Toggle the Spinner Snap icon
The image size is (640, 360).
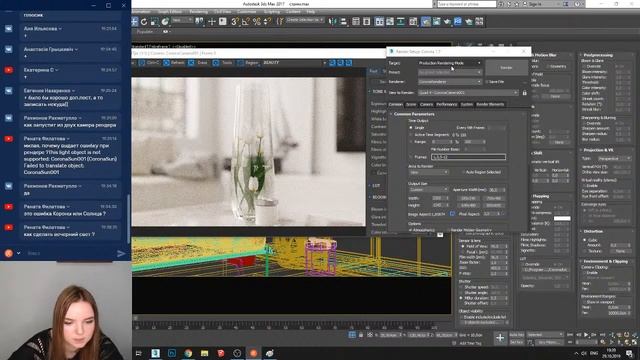pos(267,21)
